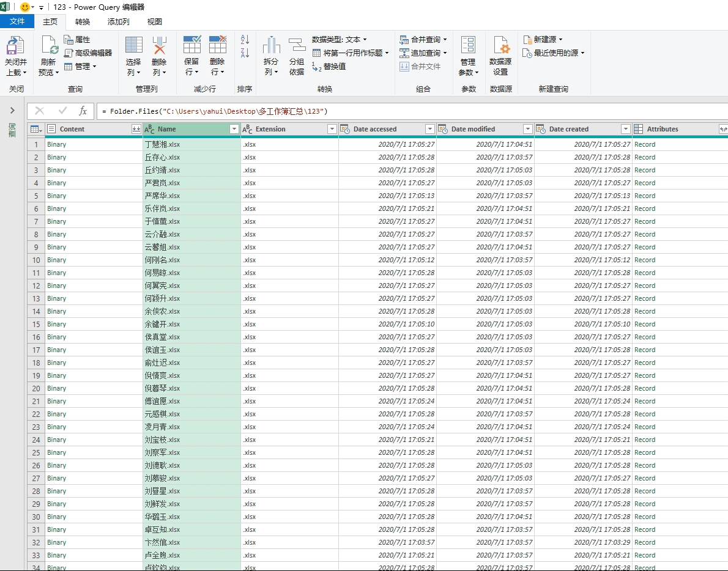The image size is (728, 571).
Task: Open the Name column filter dropdown
Action: pyautogui.click(x=234, y=129)
